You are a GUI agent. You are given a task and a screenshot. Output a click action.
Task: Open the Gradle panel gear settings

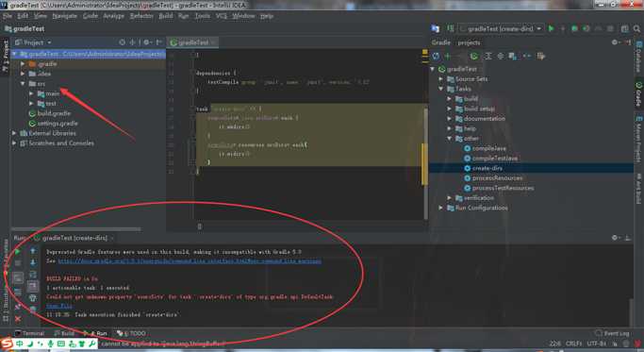tap(615, 42)
